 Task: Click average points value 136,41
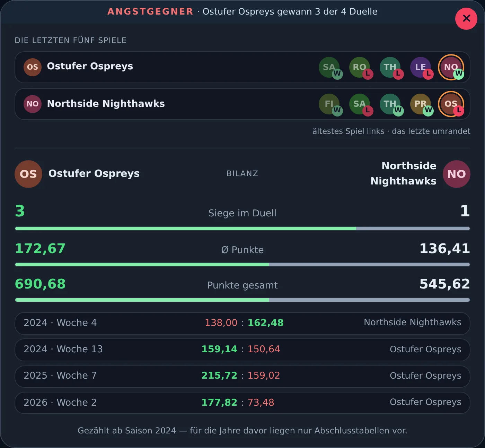[445, 249]
